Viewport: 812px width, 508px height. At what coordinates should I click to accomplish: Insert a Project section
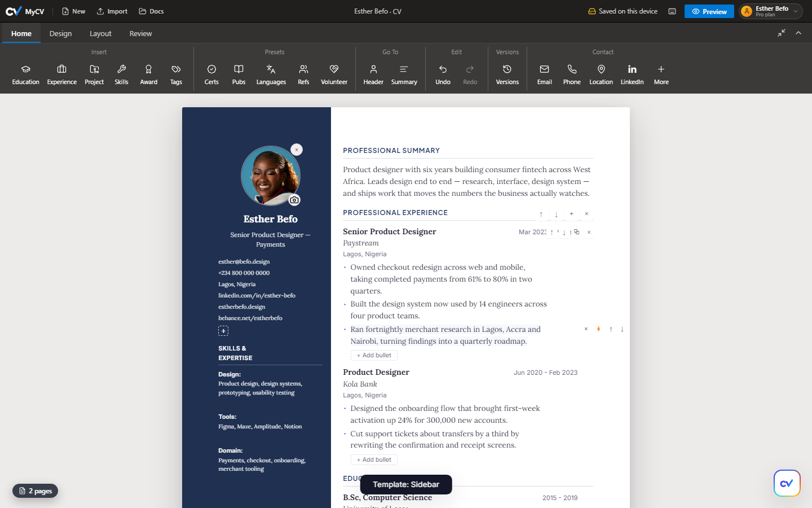pyautogui.click(x=94, y=75)
